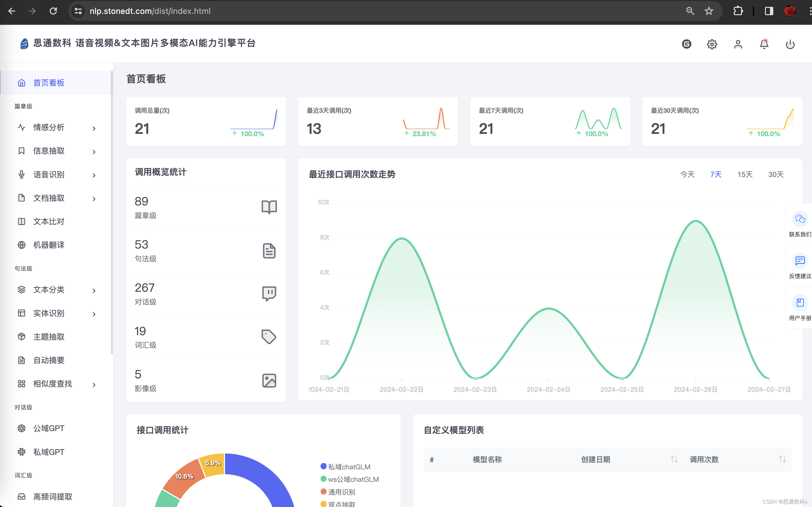Toggle the ws公域chatGLM legend swatch
812x507 pixels.
[x=323, y=479]
